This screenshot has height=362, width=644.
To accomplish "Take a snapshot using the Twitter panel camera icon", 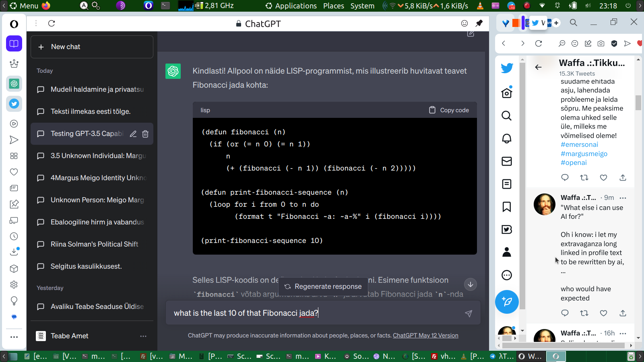I will coord(601,43).
